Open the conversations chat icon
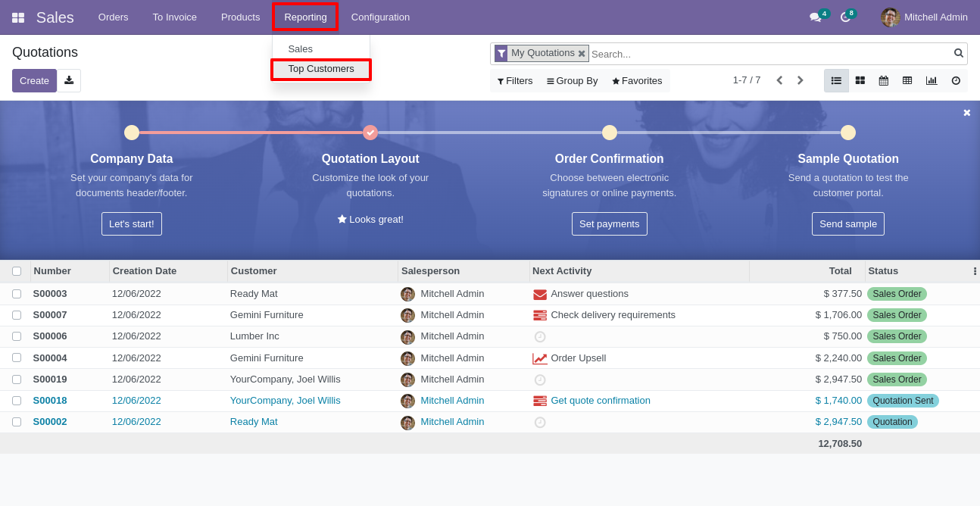The width and height of the screenshot is (980, 506). point(815,17)
